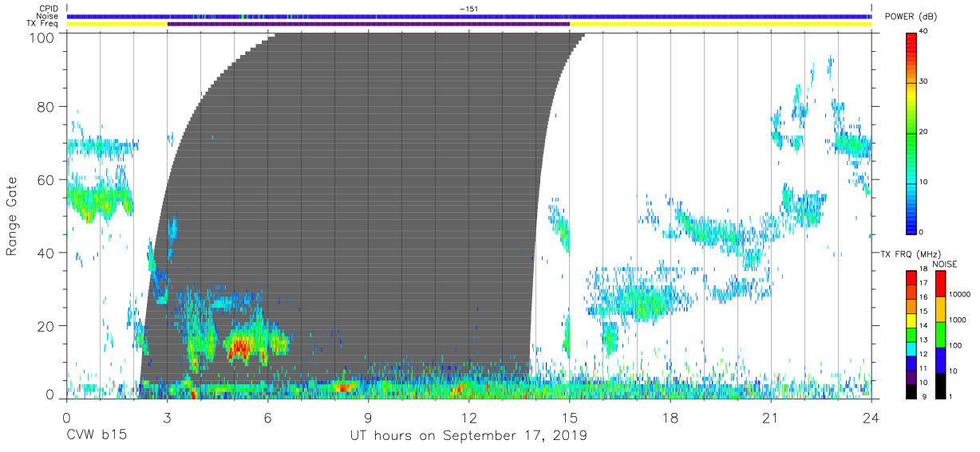Click the 30 tick on POWER scale
The image size is (980, 452).
coord(923,81)
